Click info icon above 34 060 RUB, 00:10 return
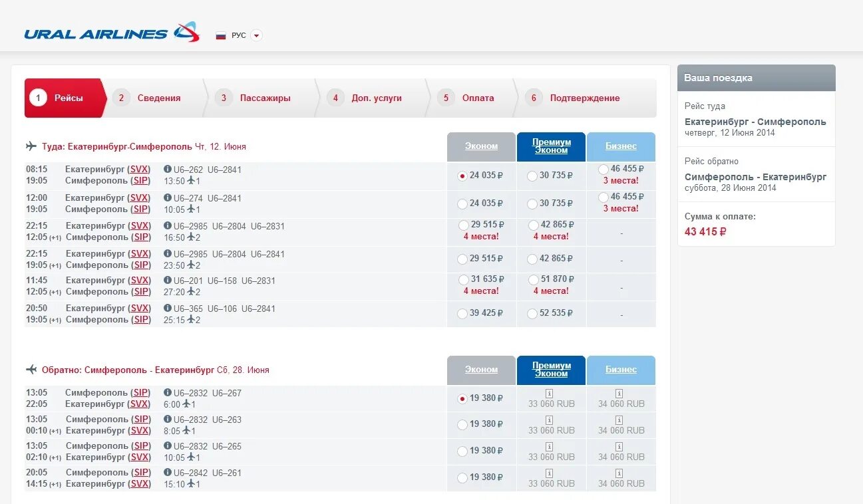863x504 pixels. tap(619, 420)
